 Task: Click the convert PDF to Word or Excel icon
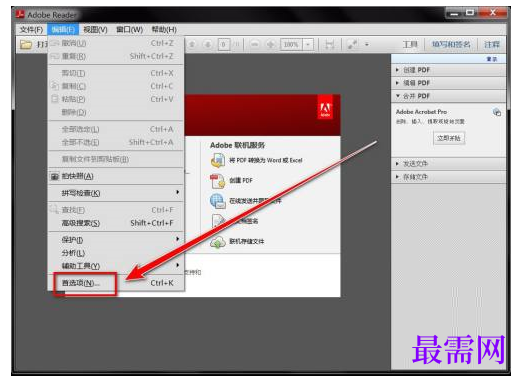coord(218,161)
